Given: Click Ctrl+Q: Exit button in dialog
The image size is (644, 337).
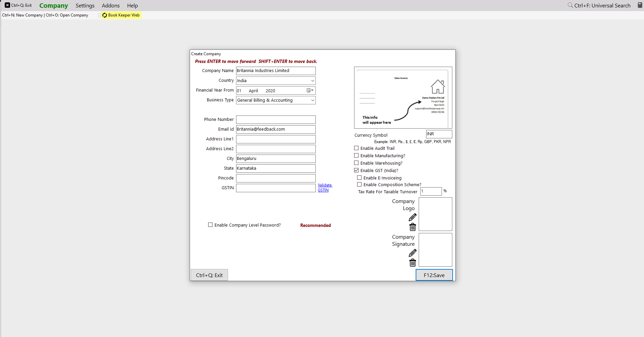Looking at the screenshot, I should [209, 275].
